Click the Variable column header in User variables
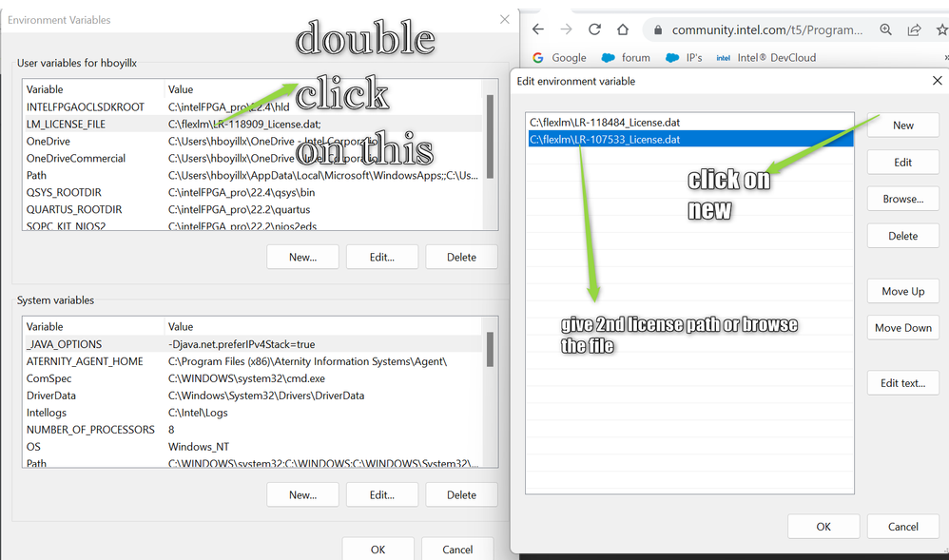The width and height of the screenshot is (949, 560). [x=93, y=89]
